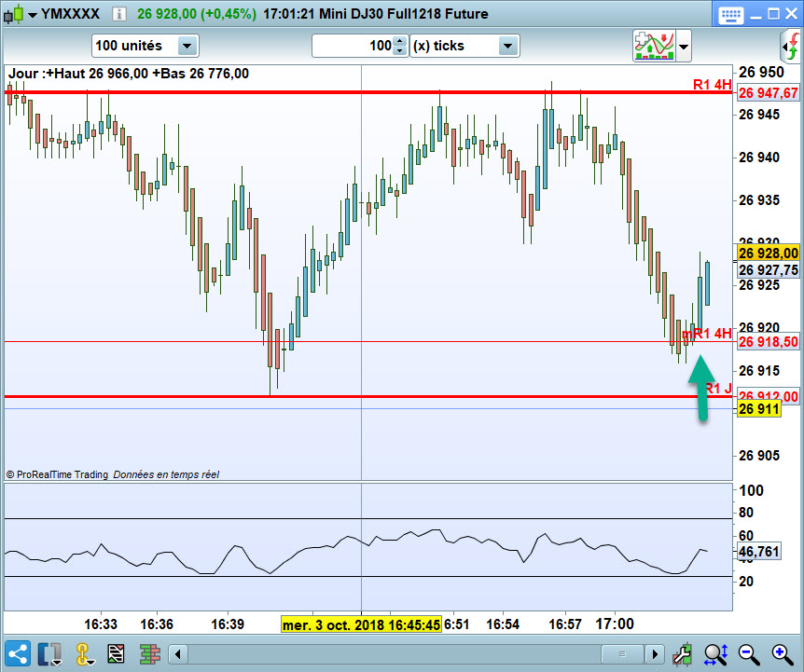Click the title text Mini DJ30 Full1218 Future
The image size is (804, 672).
[404, 14]
